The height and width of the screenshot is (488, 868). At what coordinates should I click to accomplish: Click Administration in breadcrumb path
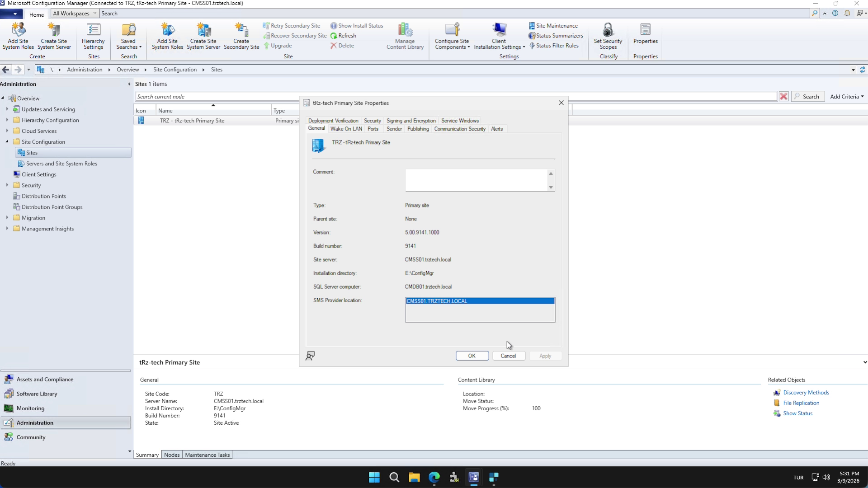[x=85, y=70]
